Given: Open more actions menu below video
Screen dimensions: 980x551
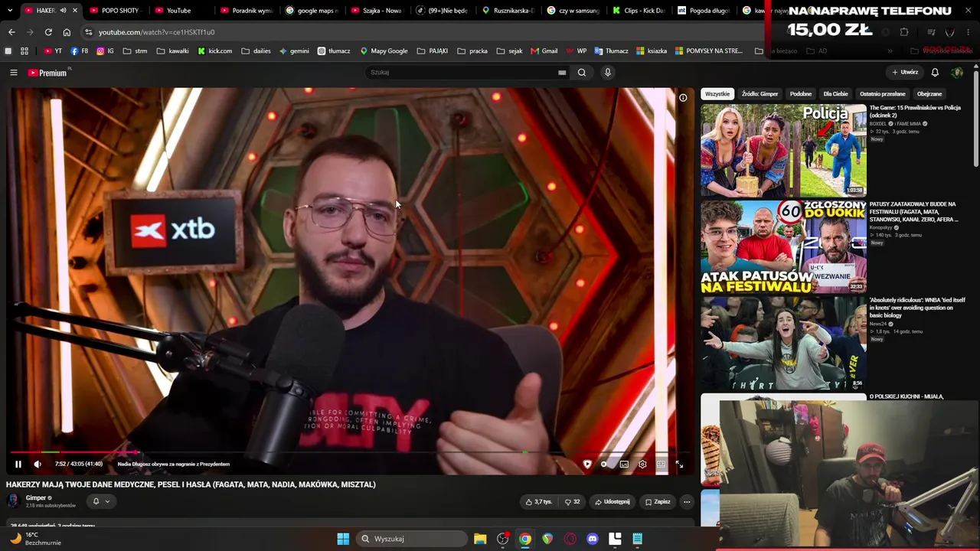Looking at the screenshot, I should pyautogui.click(x=687, y=502).
